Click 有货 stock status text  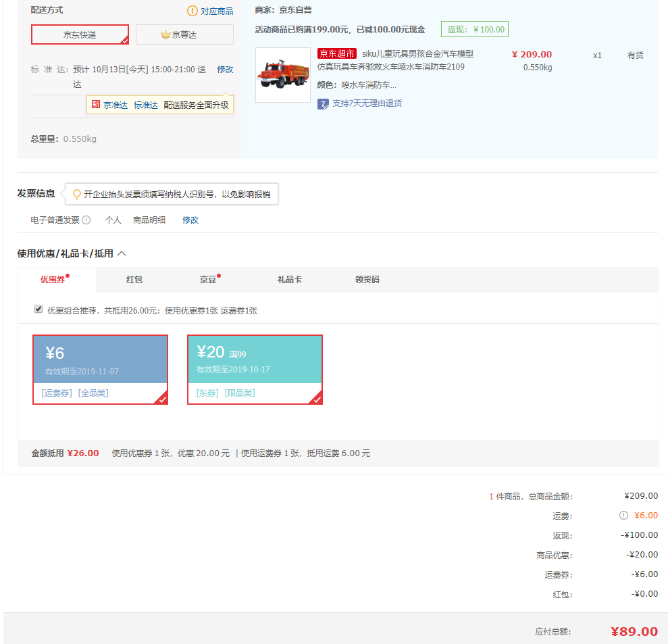[x=635, y=55]
